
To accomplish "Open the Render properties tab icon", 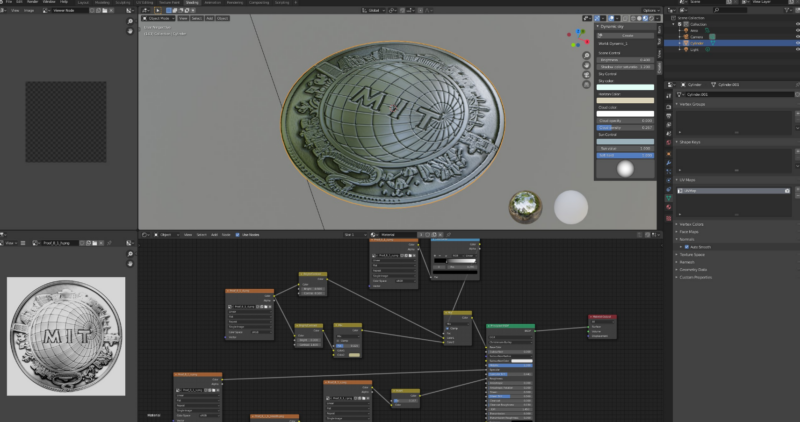I will point(669,107).
